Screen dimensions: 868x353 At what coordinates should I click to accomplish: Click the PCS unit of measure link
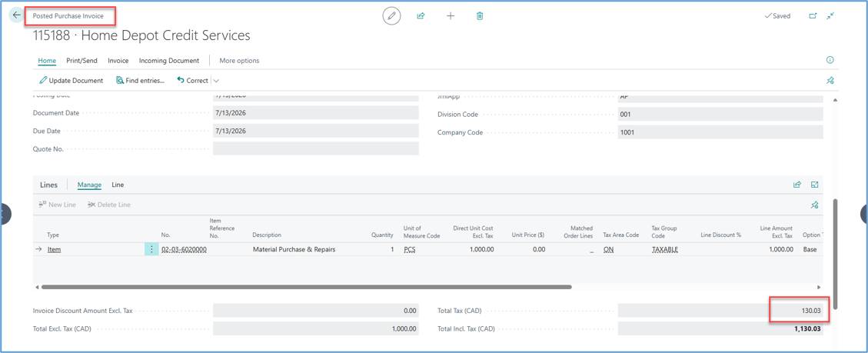410,249
